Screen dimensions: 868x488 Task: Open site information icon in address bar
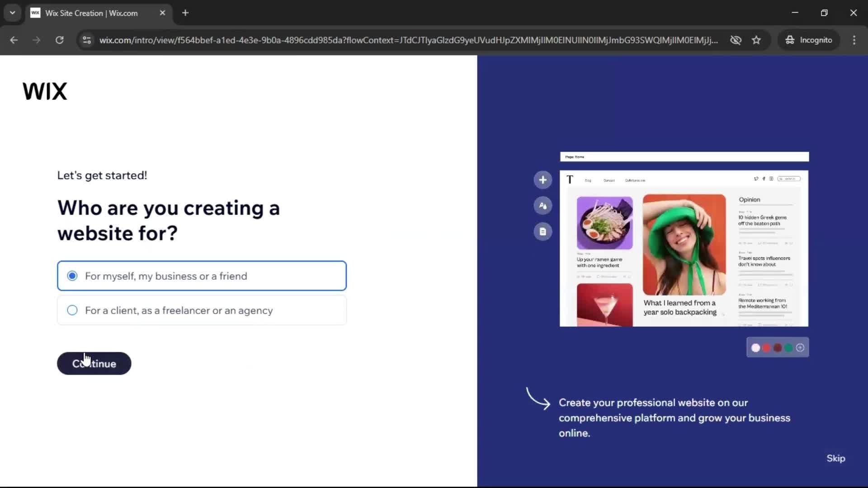tap(87, 40)
